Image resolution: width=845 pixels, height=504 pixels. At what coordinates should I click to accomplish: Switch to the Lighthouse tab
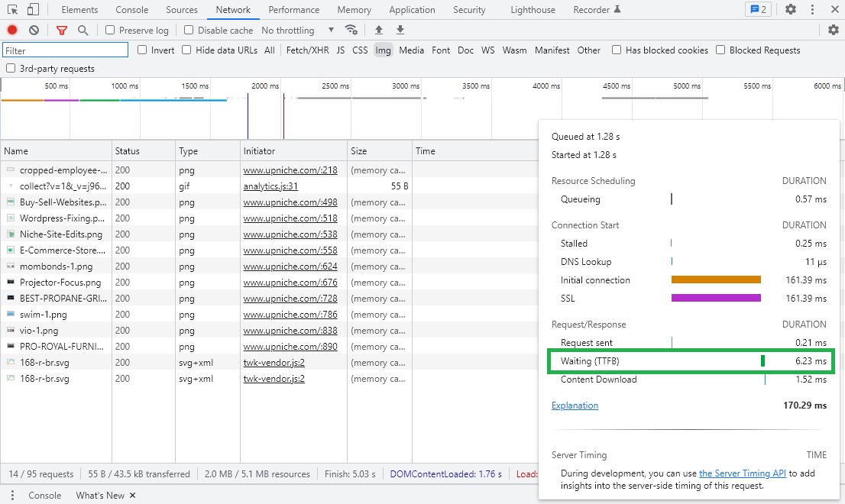click(x=533, y=10)
